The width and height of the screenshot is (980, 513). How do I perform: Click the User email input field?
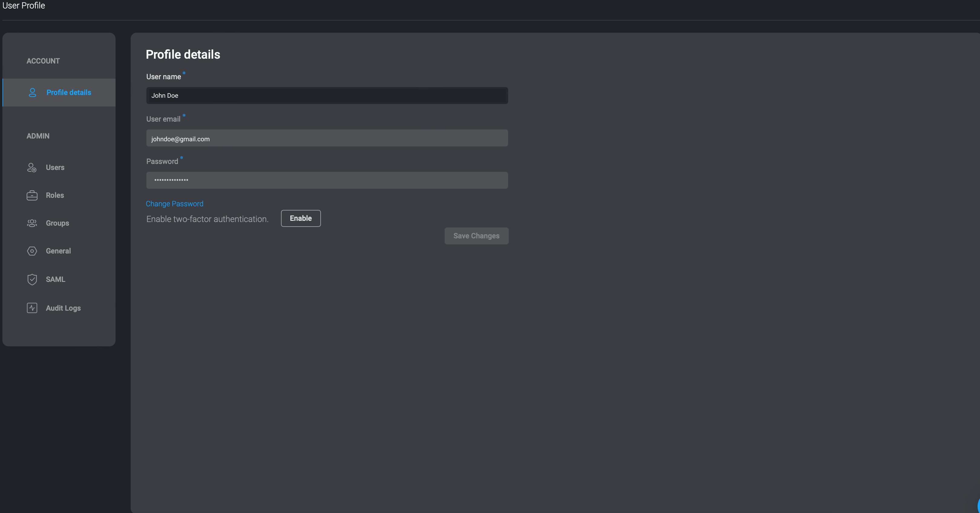click(327, 138)
